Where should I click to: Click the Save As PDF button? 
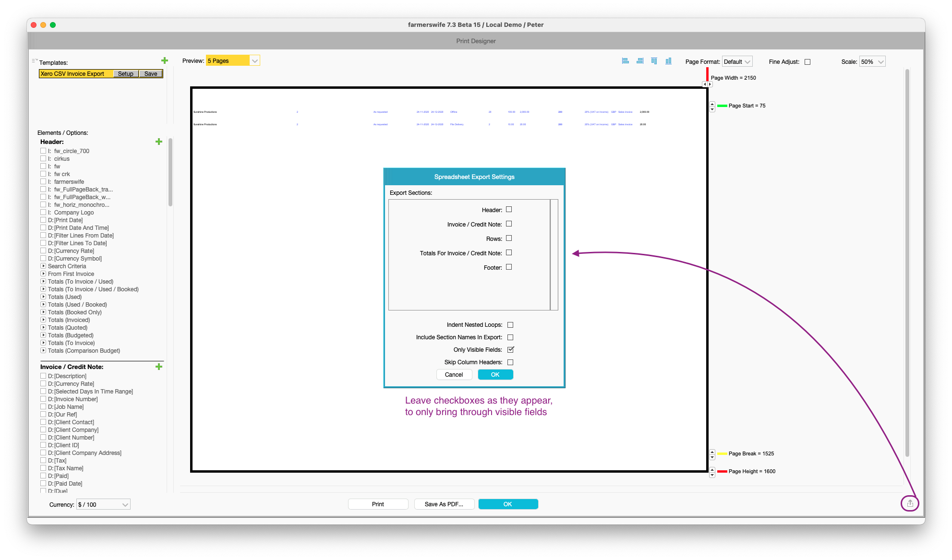pos(444,504)
